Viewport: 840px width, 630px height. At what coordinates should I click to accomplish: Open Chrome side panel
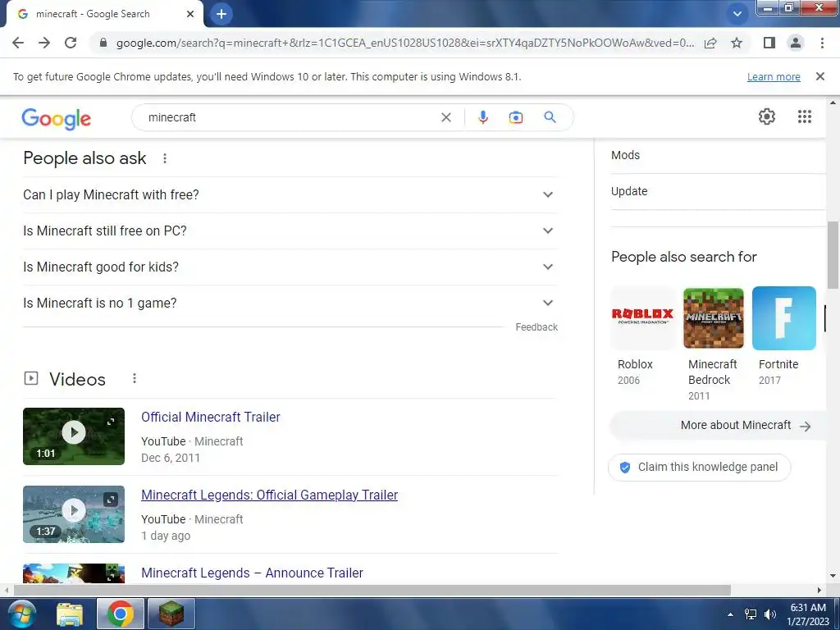click(x=769, y=43)
